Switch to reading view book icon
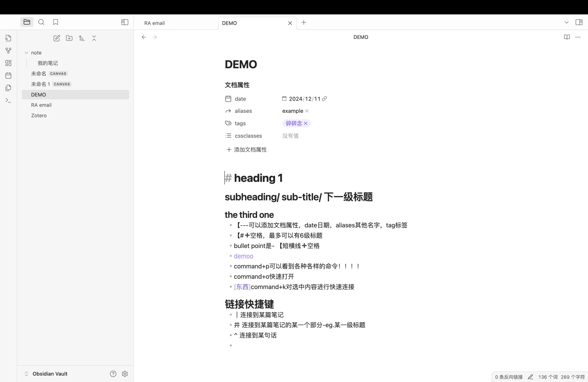The height and width of the screenshot is (382, 588). (567, 37)
